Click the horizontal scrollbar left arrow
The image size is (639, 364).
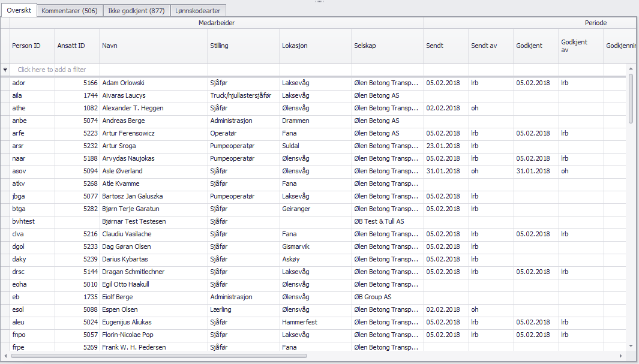click(5, 356)
